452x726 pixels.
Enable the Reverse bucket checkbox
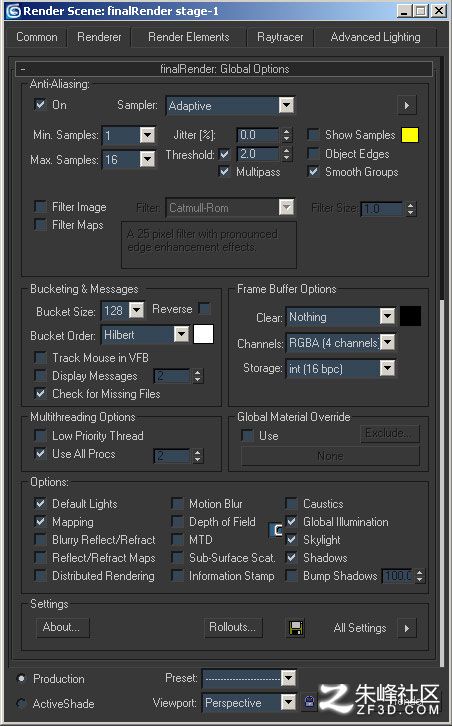204,308
